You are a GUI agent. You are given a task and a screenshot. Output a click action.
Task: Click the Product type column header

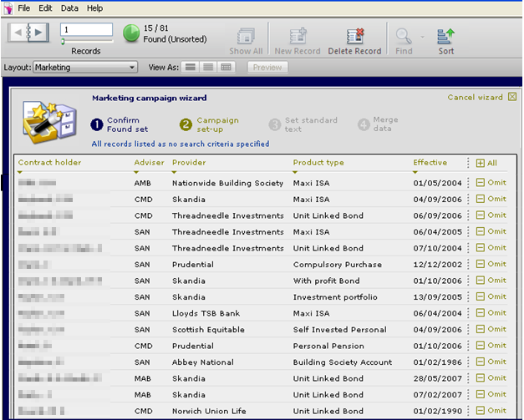click(318, 163)
